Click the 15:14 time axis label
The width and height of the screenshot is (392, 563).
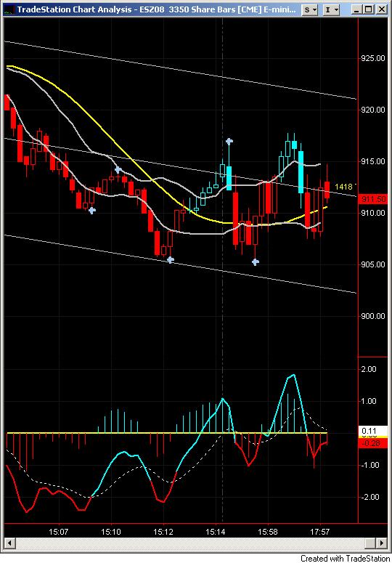click(x=215, y=532)
